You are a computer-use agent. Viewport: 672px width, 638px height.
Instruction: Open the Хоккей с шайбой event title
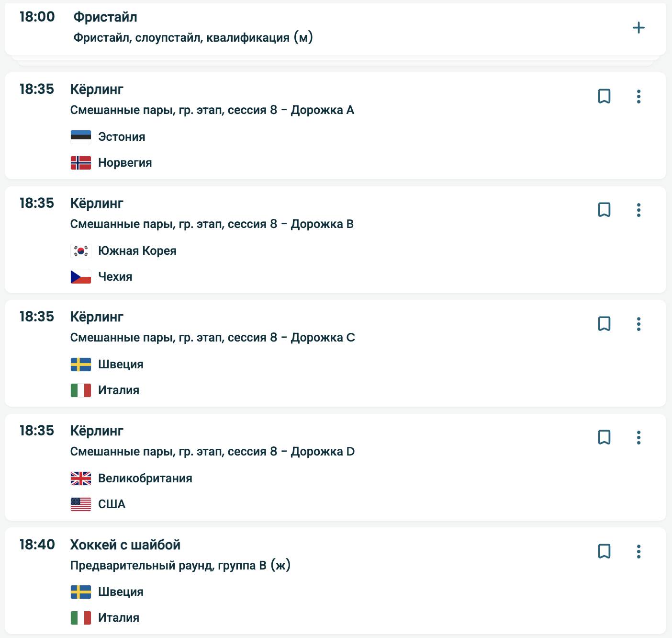tap(125, 545)
